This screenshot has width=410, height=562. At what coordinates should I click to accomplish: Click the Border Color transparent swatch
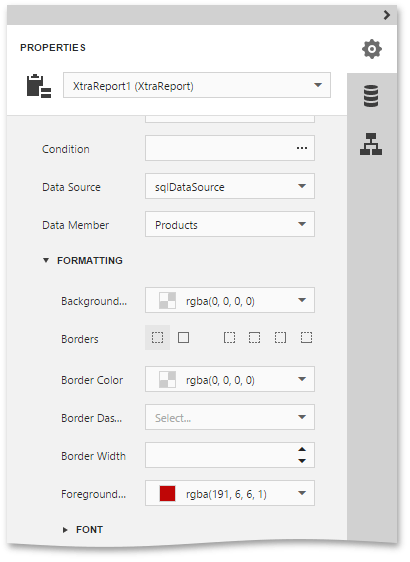[x=167, y=379]
